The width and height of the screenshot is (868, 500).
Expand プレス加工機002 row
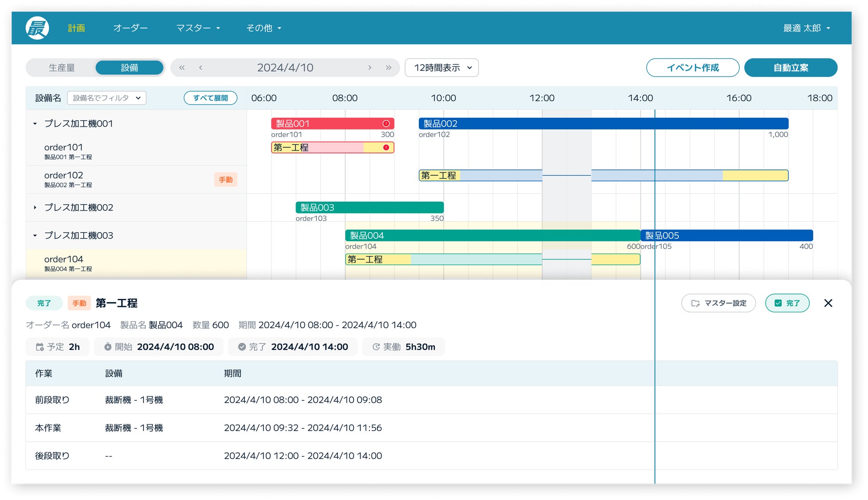point(35,207)
